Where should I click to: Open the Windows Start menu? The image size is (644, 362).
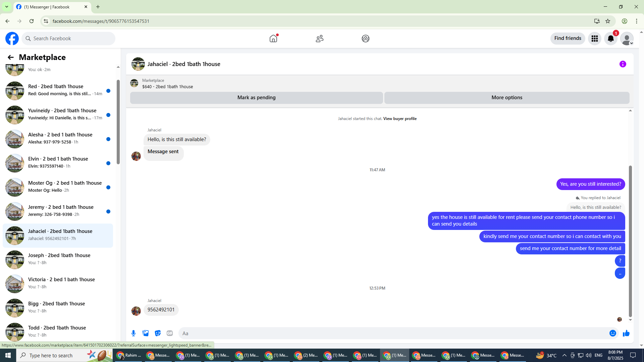pyautogui.click(x=8, y=355)
